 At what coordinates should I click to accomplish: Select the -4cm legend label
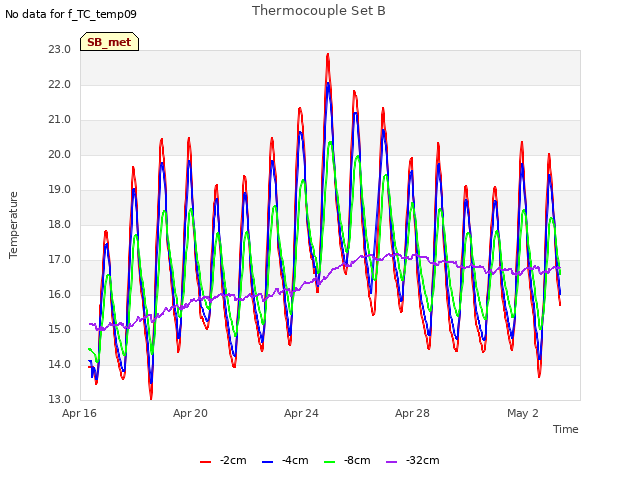coord(295,460)
